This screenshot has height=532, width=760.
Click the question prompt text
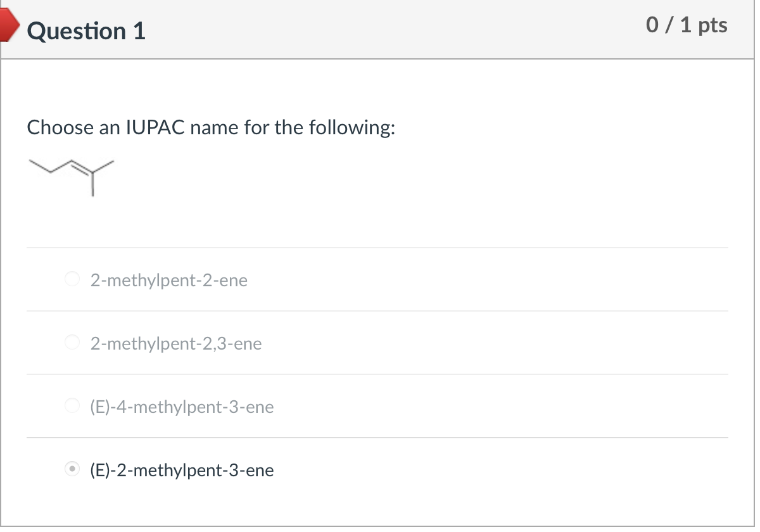click(211, 127)
